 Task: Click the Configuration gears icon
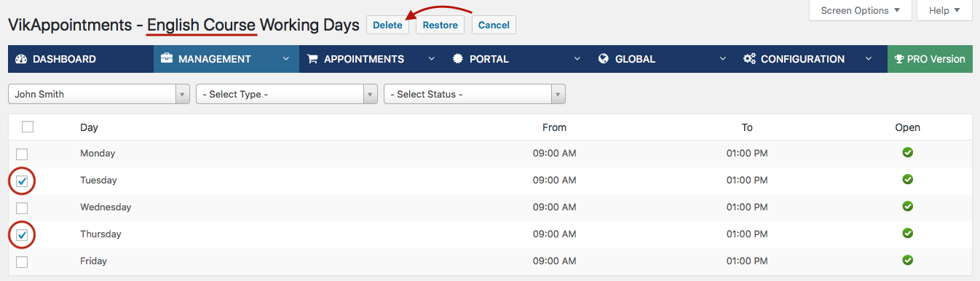coord(749,59)
